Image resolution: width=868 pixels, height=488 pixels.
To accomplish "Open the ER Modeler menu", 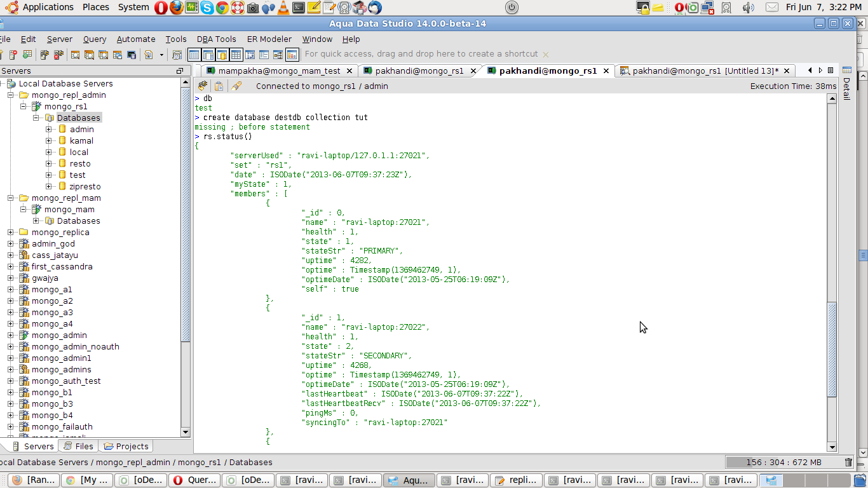I will pyautogui.click(x=269, y=39).
